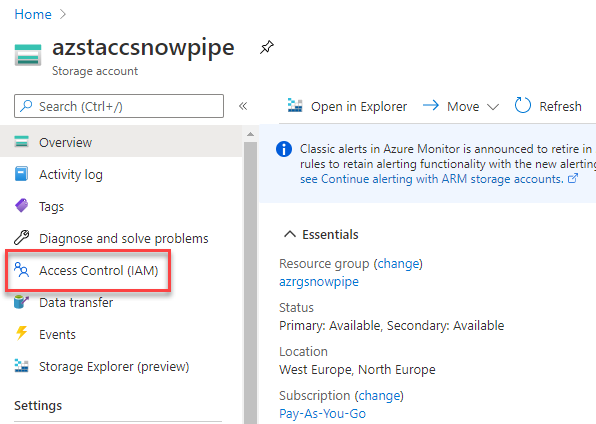Click the Activity log notebook icon
Viewport: 596px width, 424px height.
(x=21, y=174)
